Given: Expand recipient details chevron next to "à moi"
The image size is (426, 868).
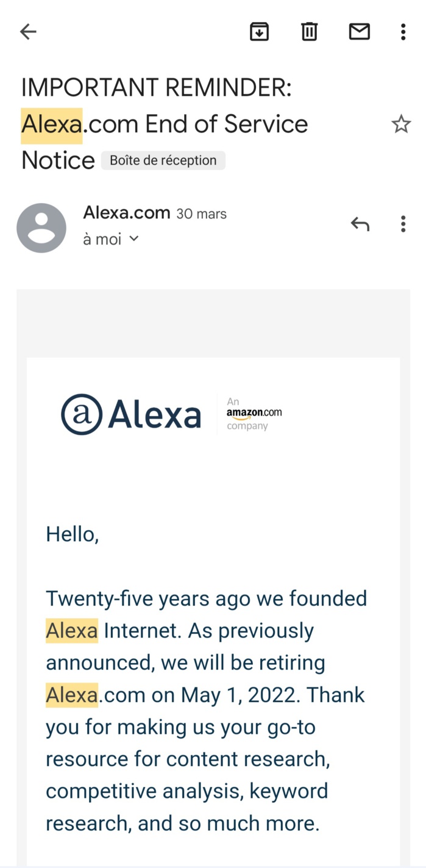Looking at the screenshot, I should (x=134, y=239).
